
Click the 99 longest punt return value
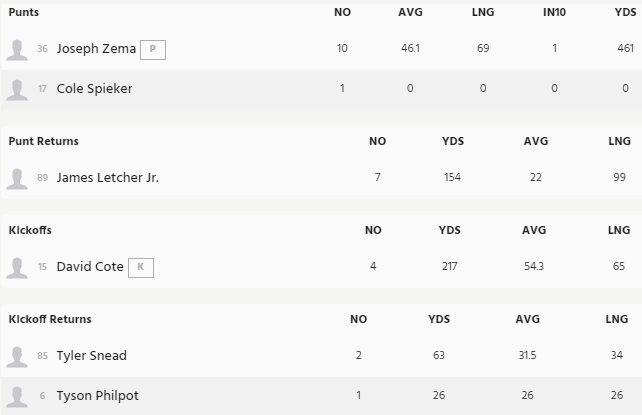[x=619, y=178]
